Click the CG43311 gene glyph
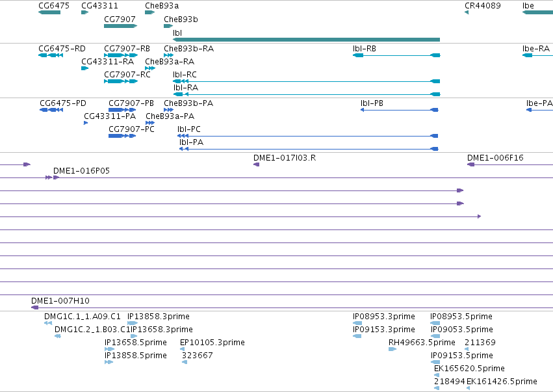This screenshot has width=553, height=392. click(x=84, y=12)
